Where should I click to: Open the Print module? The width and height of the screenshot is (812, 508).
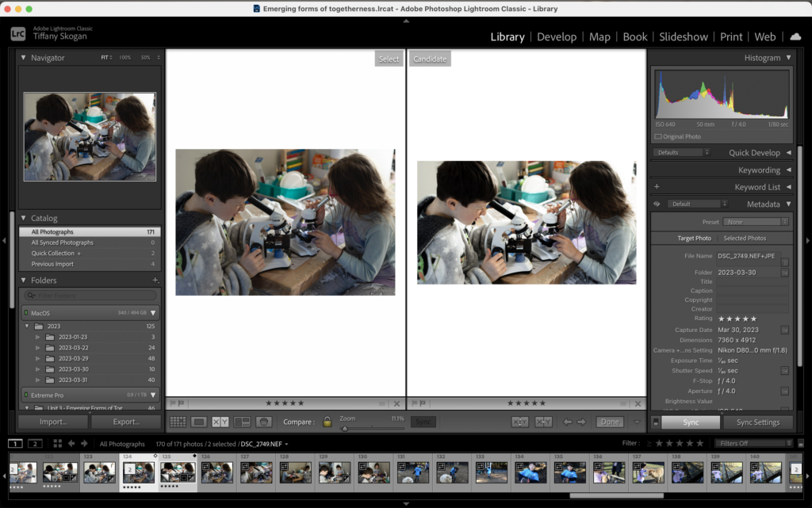coord(731,36)
